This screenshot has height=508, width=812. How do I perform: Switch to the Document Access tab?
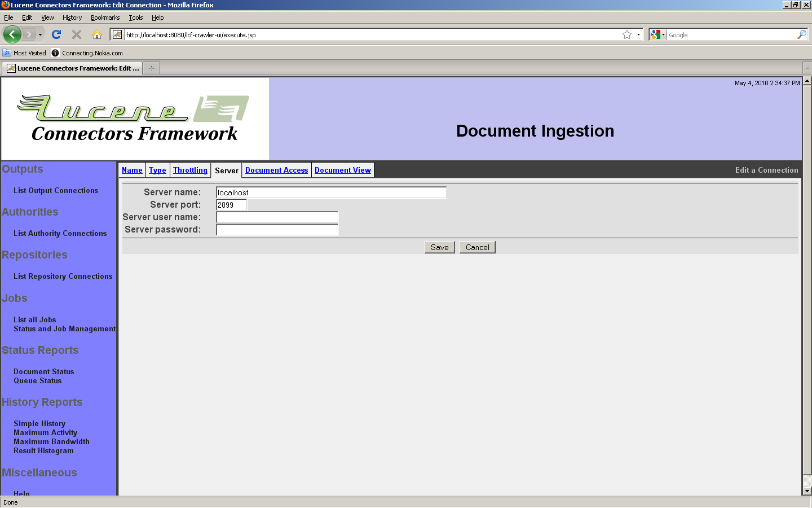click(x=276, y=170)
